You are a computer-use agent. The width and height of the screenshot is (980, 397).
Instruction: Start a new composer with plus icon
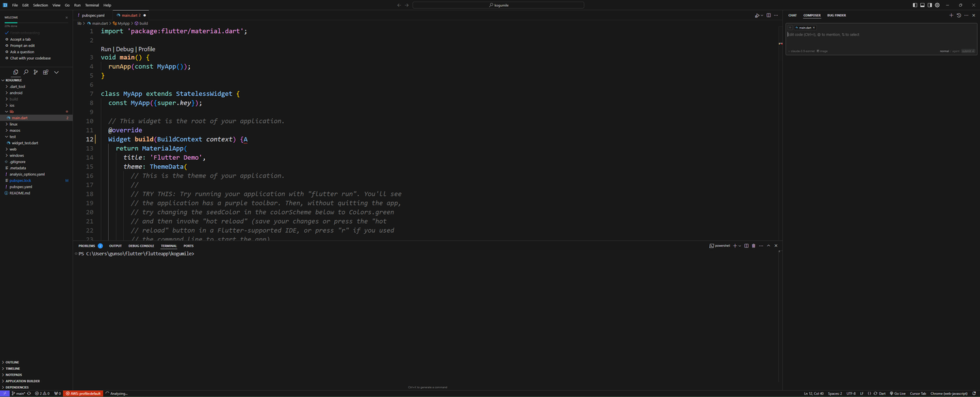951,15
